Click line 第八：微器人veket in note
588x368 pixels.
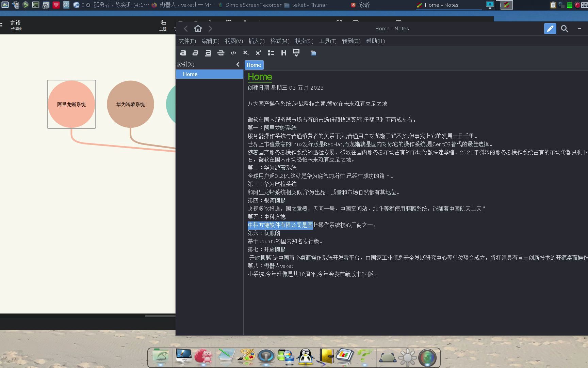pyautogui.click(x=271, y=266)
